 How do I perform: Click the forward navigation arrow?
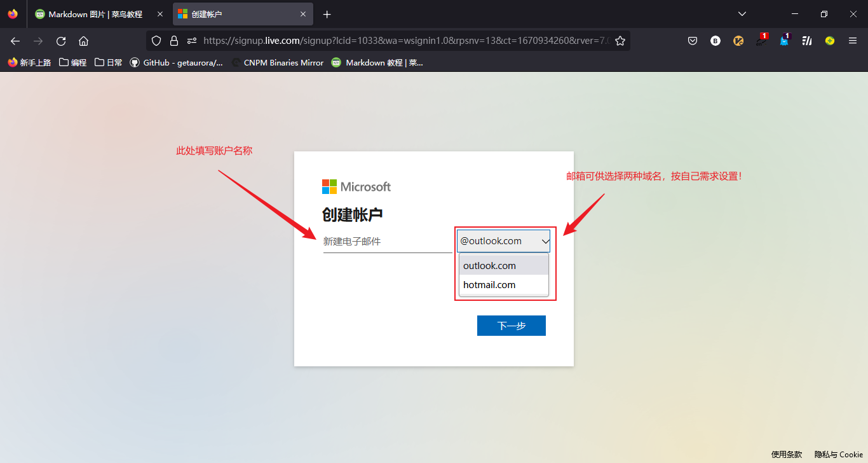point(38,41)
